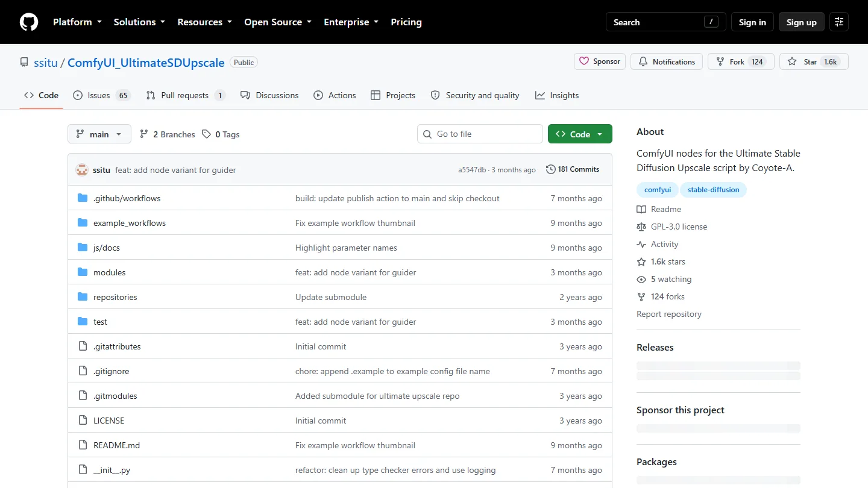The height and width of the screenshot is (488, 868).
Task: Open the main branch selector dropdown
Action: pos(99,134)
